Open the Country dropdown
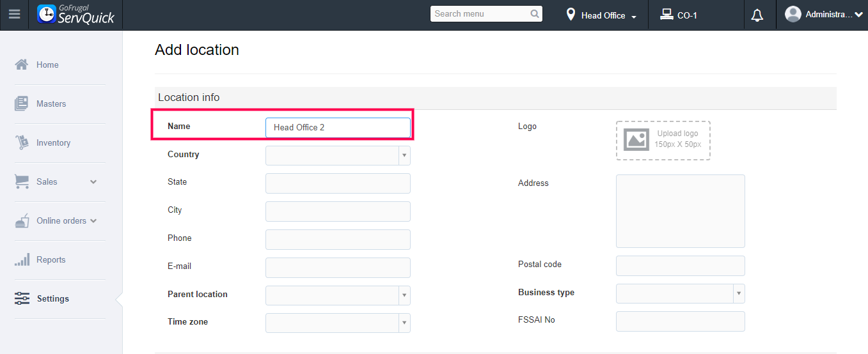Image resolution: width=868 pixels, height=354 pixels. pyautogui.click(x=338, y=155)
